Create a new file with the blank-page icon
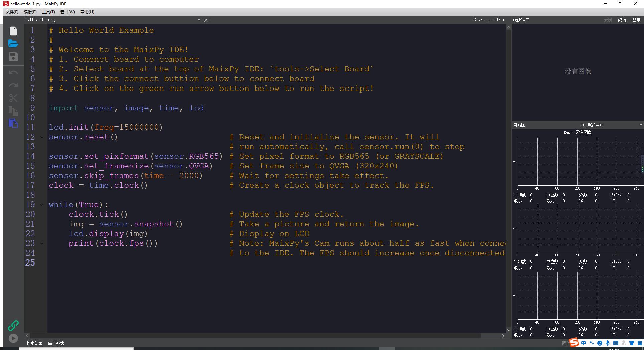The width and height of the screenshot is (644, 350). coord(13,31)
